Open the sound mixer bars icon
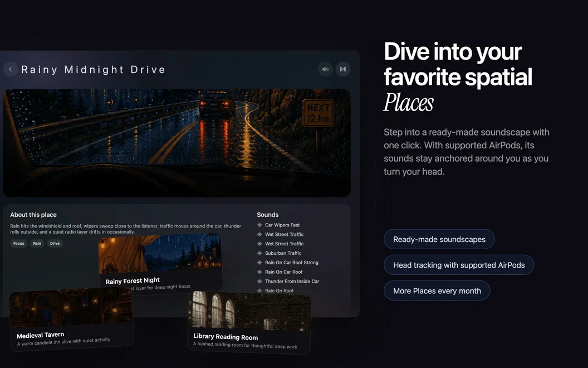The image size is (588, 368). 343,69
